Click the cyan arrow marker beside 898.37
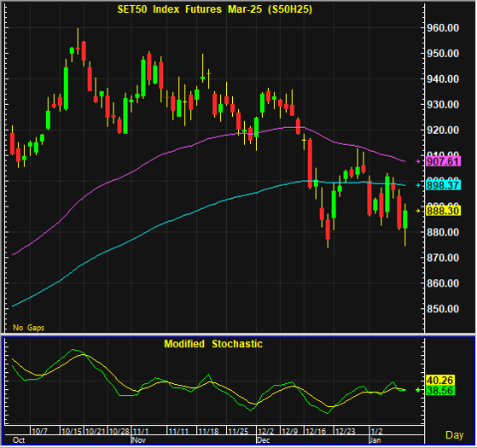 (418, 185)
